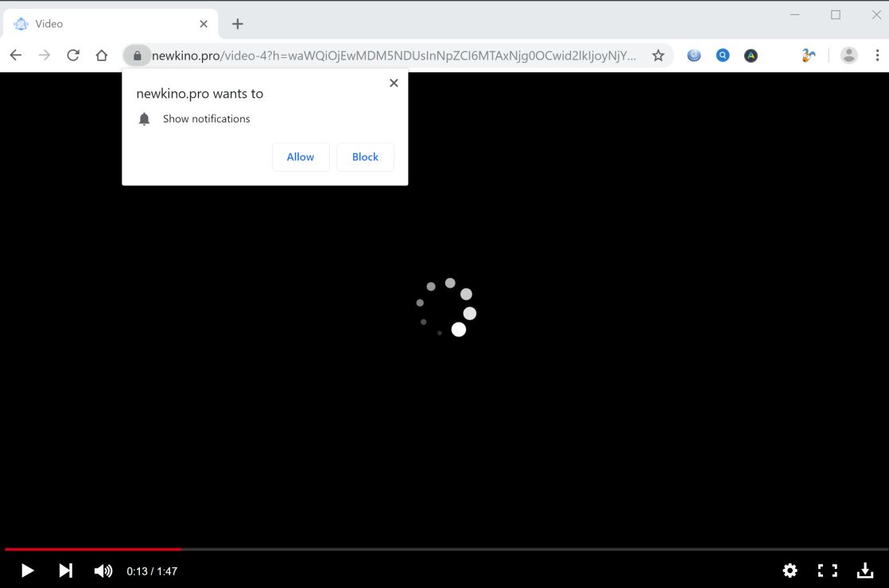Dismiss the notification permission popup
889x588 pixels.
pyautogui.click(x=394, y=83)
